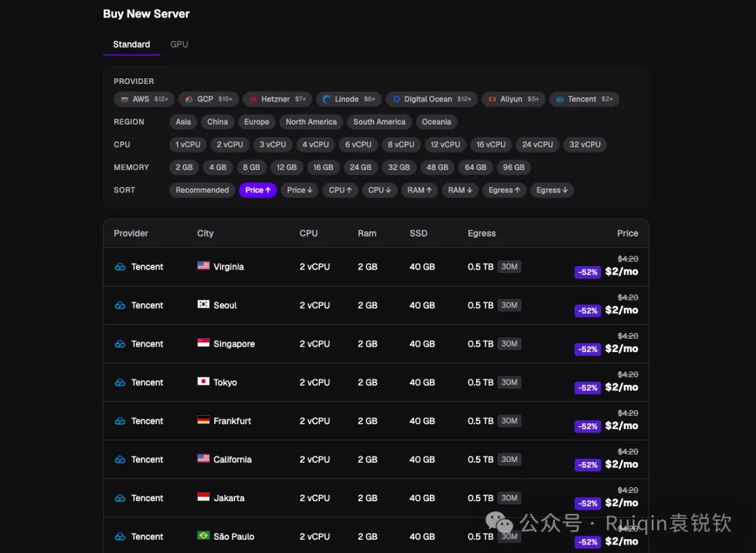
Task: Toggle the 16 GB memory filter
Action: [323, 167]
